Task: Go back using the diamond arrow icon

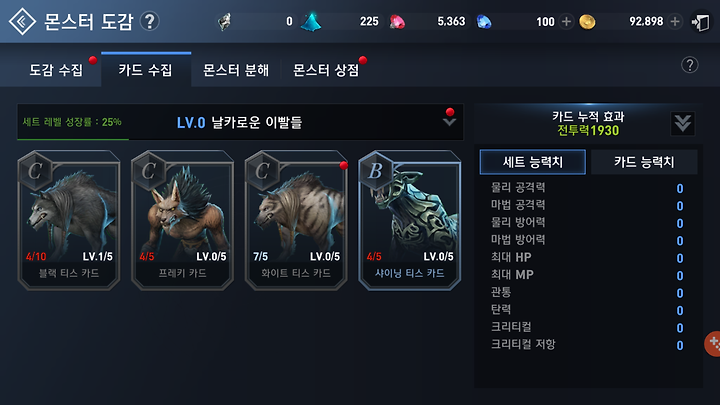Action: pos(22,21)
